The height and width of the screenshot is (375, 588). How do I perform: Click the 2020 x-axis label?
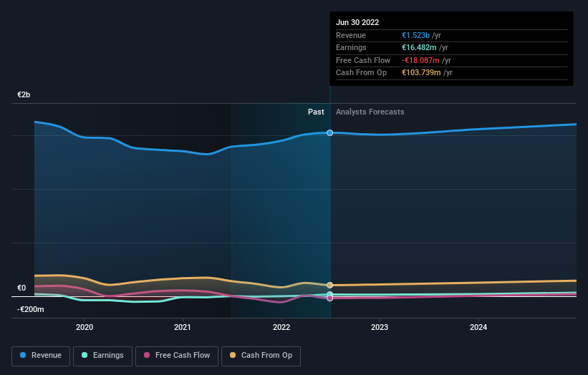click(85, 327)
